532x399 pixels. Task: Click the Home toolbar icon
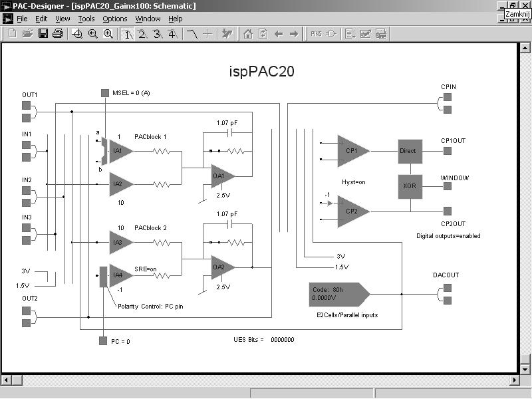click(x=248, y=34)
